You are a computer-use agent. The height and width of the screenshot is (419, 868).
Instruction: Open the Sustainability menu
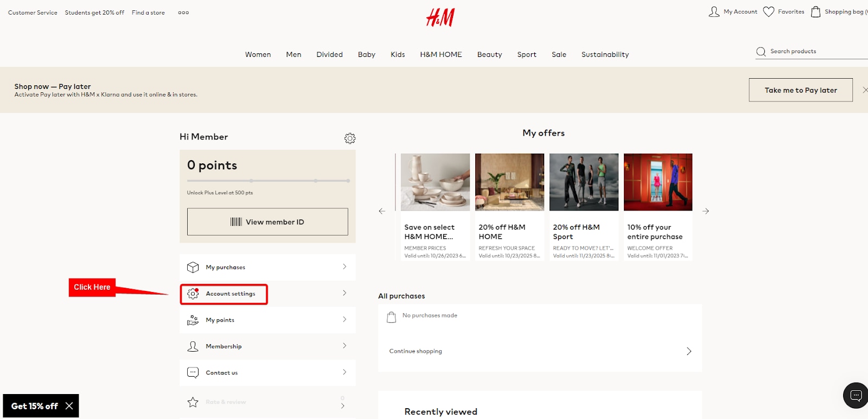[x=605, y=54]
